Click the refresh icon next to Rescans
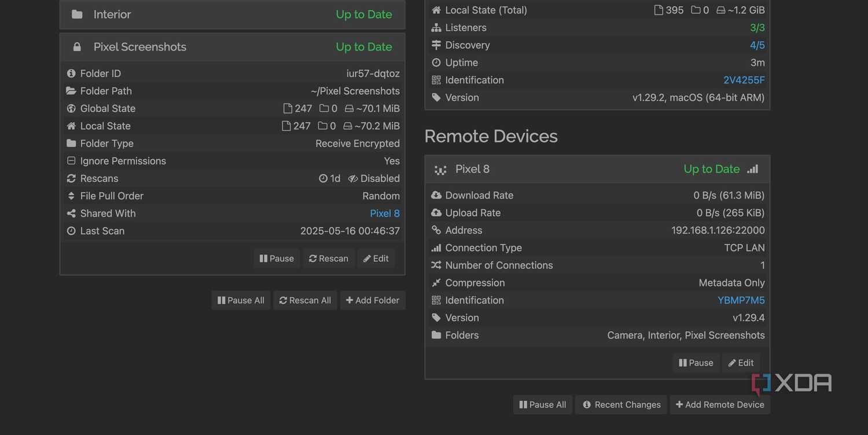The width and height of the screenshot is (868, 435). [x=71, y=178]
